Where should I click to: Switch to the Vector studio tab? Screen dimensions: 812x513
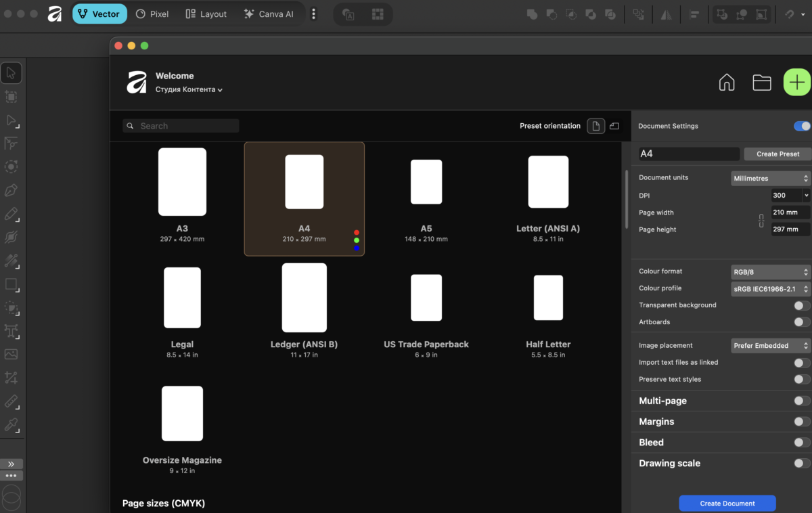click(99, 14)
